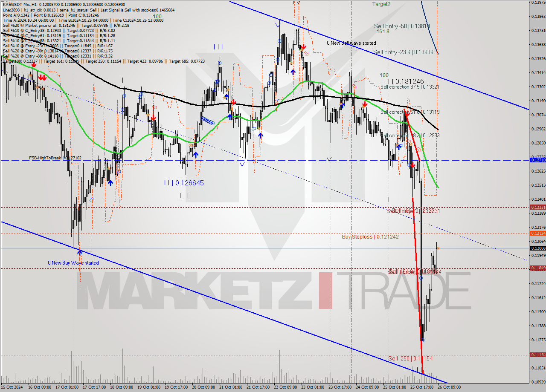Click the 0.11275 price scale value
Viewport: 546px width, 392px height.
point(538,340)
